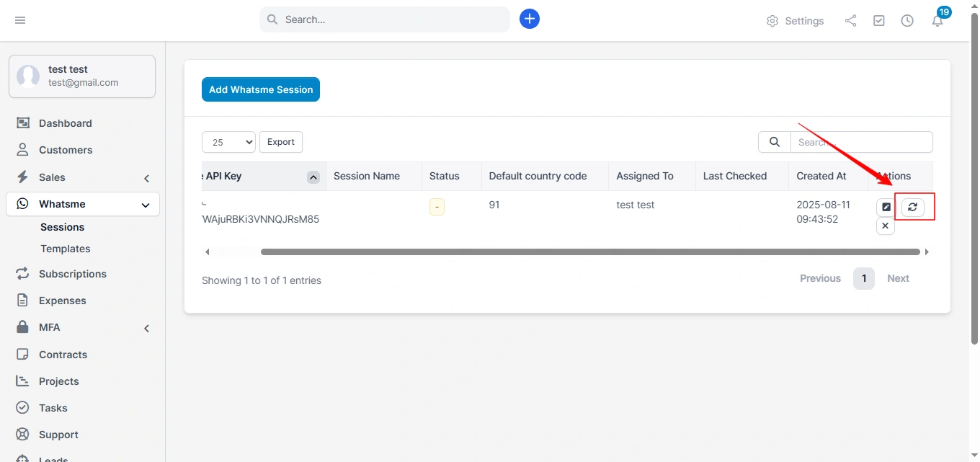The width and height of the screenshot is (980, 462).
Task: Open the timers clock icon
Action: click(907, 21)
